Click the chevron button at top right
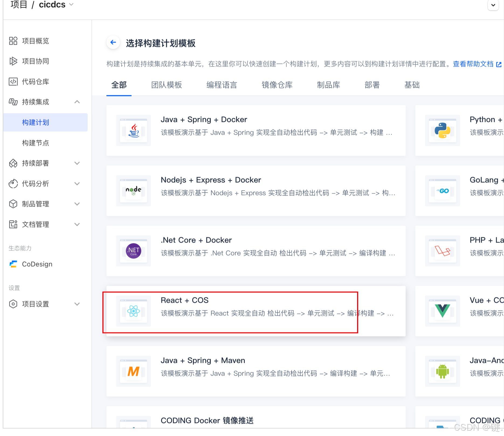 click(493, 5)
